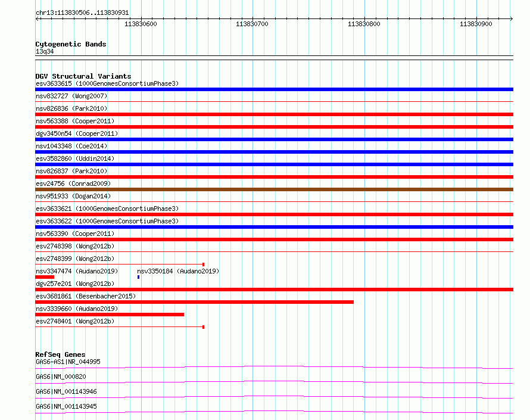Open gene label GAS6-AS1|NR_044995
This screenshot has height=420, width=530.
[68, 362]
